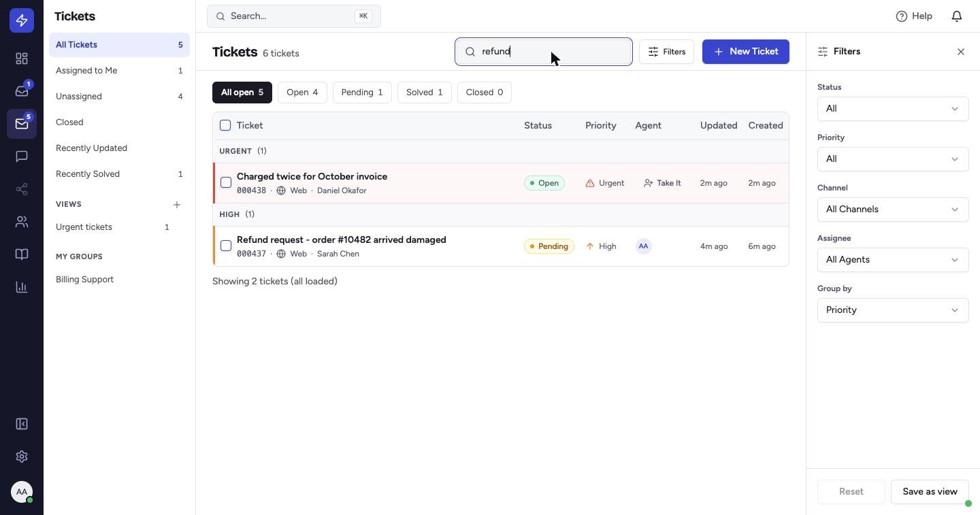Open the Assignee filter dropdown
Viewport: 980px width, 515px height.
(x=893, y=260)
